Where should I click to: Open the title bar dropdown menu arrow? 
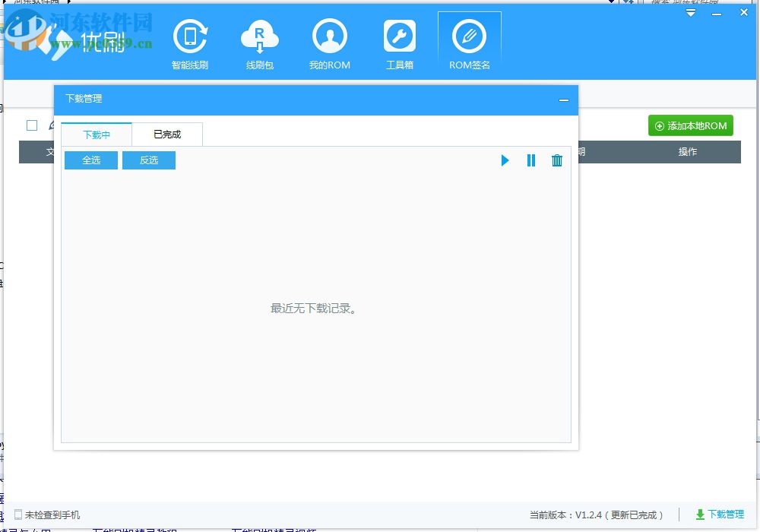coord(691,13)
